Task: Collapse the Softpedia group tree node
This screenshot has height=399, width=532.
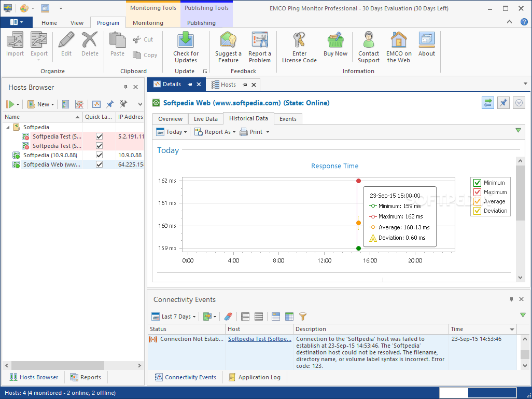Action: [x=8, y=127]
